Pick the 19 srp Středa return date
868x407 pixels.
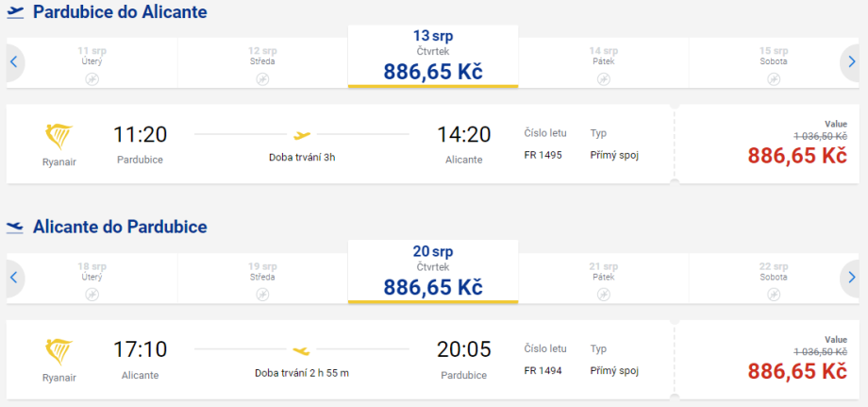pyautogui.click(x=262, y=278)
